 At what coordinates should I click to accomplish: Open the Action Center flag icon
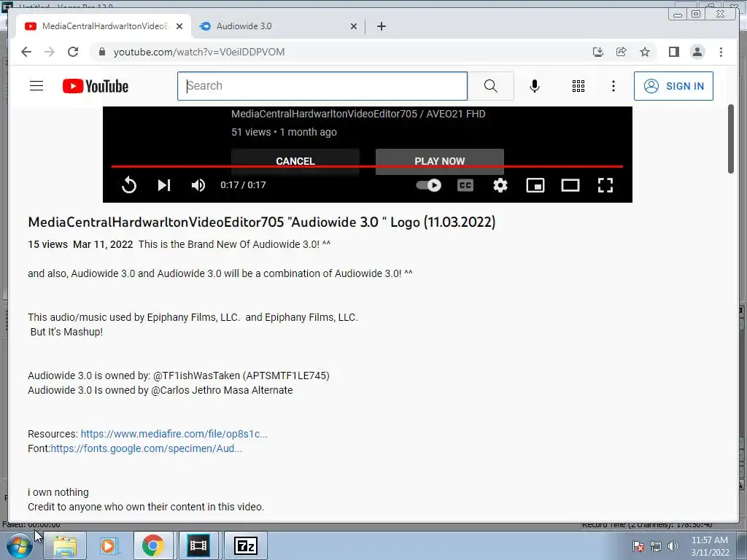638,546
